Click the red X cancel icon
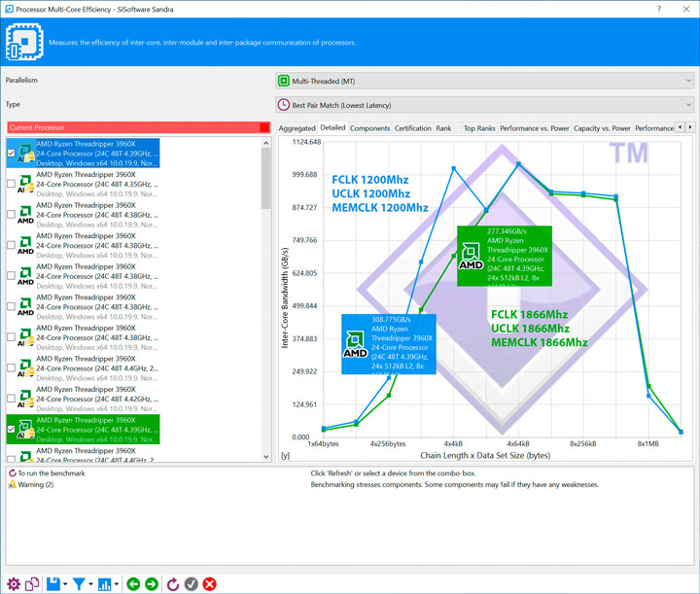Viewport: 700px width, 594px height. tap(209, 583)
